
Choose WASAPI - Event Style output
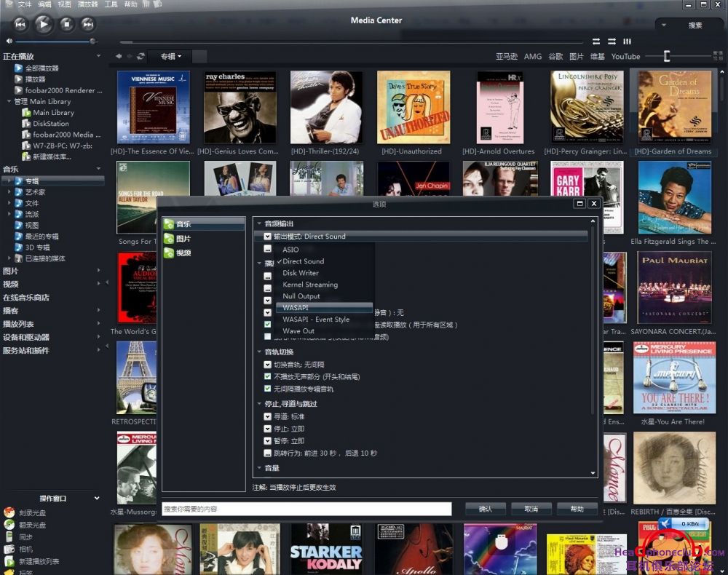316,320
